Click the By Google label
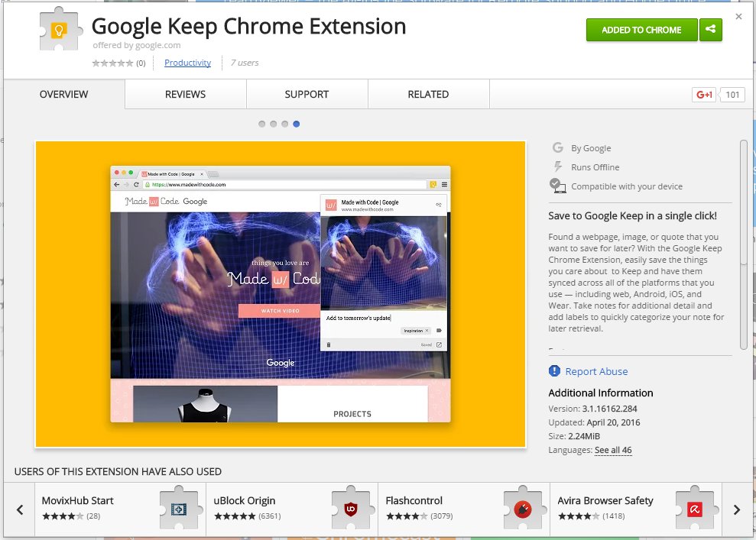756x540 pixels. [591, 148]
